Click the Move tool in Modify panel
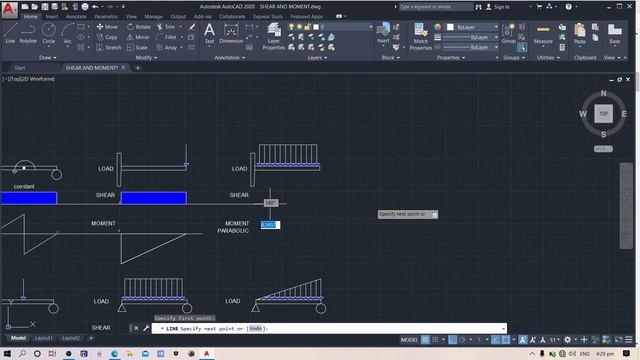The image size is (640, 360). pyautogui.click(x=107, y=27)
